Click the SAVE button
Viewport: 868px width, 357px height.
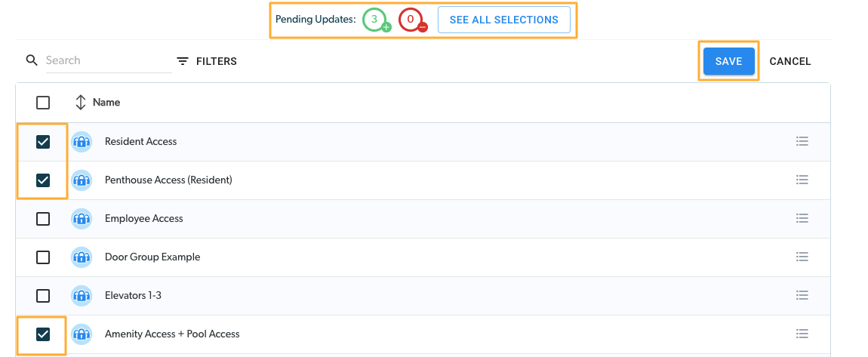click(728, 61)
